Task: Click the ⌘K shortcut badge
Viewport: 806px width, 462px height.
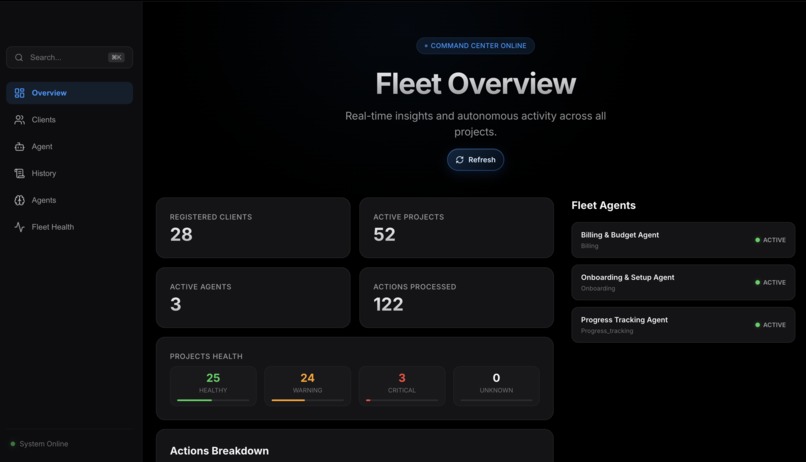Action: click(x=116, y=58)
